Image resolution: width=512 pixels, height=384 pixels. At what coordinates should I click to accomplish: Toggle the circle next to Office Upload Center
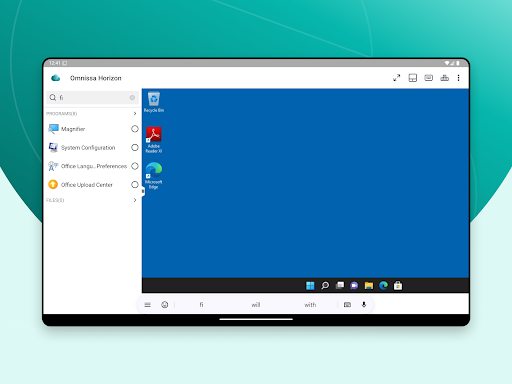tap(135, 185)
